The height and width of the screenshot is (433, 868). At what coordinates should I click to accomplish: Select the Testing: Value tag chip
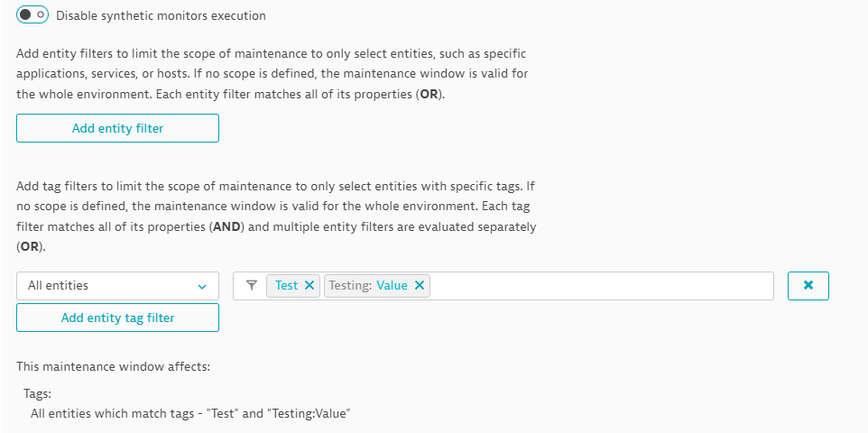(368, 286)
